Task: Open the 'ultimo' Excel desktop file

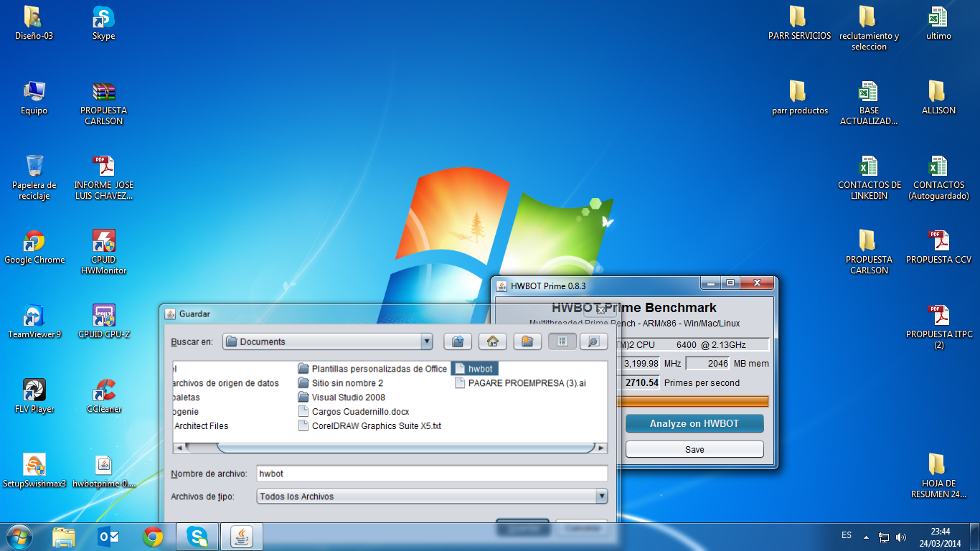Action: (938, 23)
